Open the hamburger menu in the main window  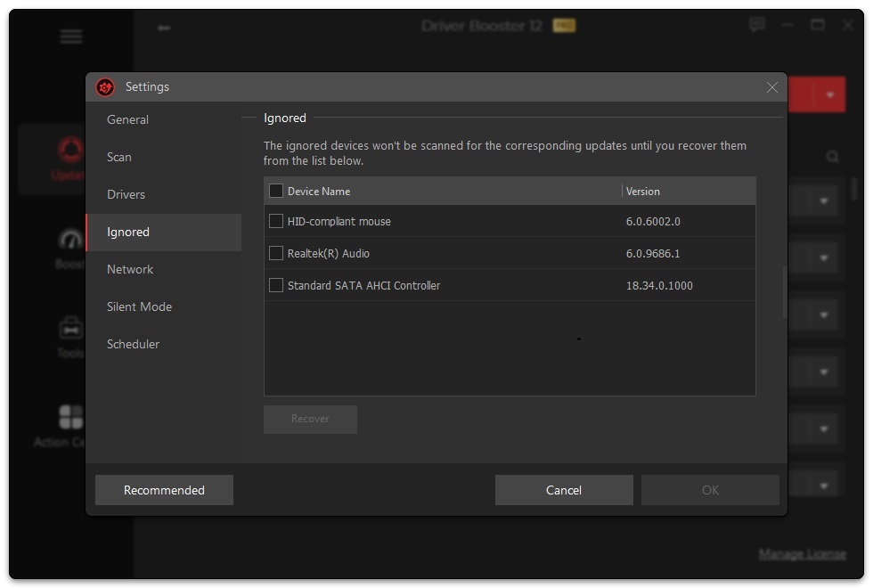(71, 37)
